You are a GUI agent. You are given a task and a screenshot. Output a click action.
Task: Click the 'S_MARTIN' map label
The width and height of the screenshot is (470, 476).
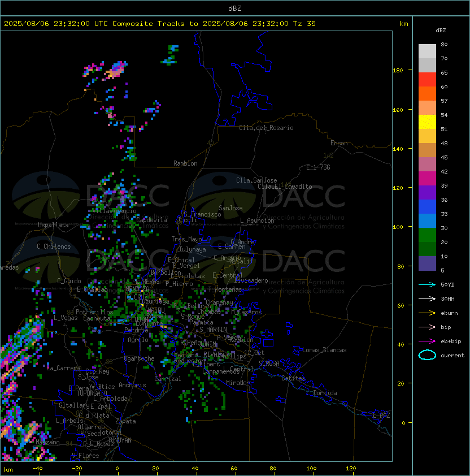[x=213, y=330]
